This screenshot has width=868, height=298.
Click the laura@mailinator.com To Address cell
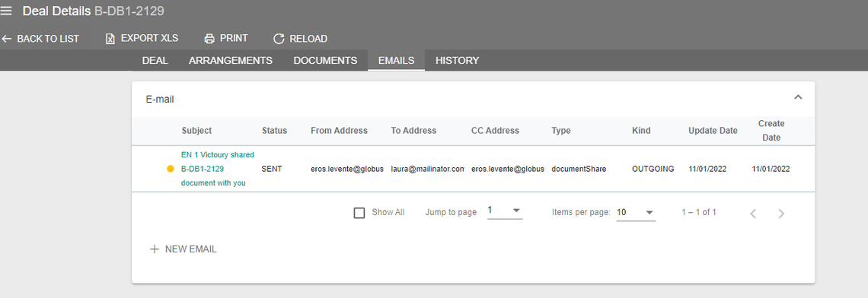coord(427,169)
